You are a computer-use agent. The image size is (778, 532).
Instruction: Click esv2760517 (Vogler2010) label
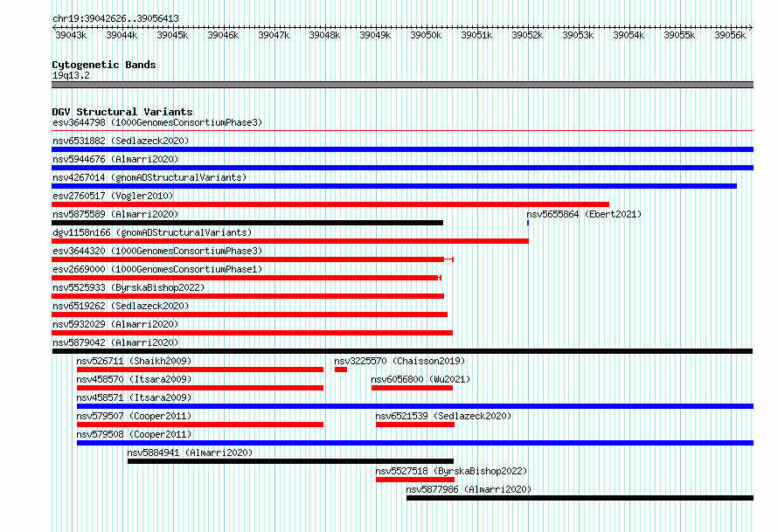pos(113,196)
